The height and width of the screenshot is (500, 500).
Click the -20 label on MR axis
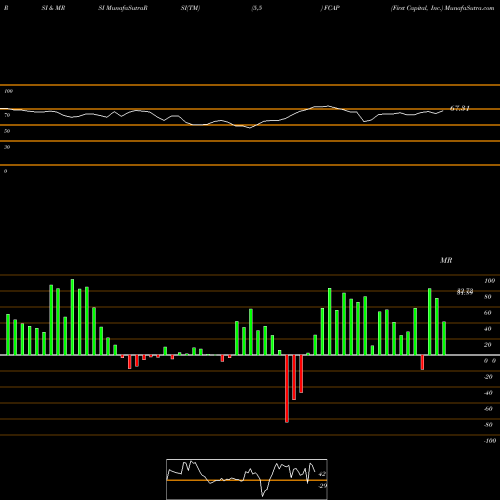coord(488,377)
